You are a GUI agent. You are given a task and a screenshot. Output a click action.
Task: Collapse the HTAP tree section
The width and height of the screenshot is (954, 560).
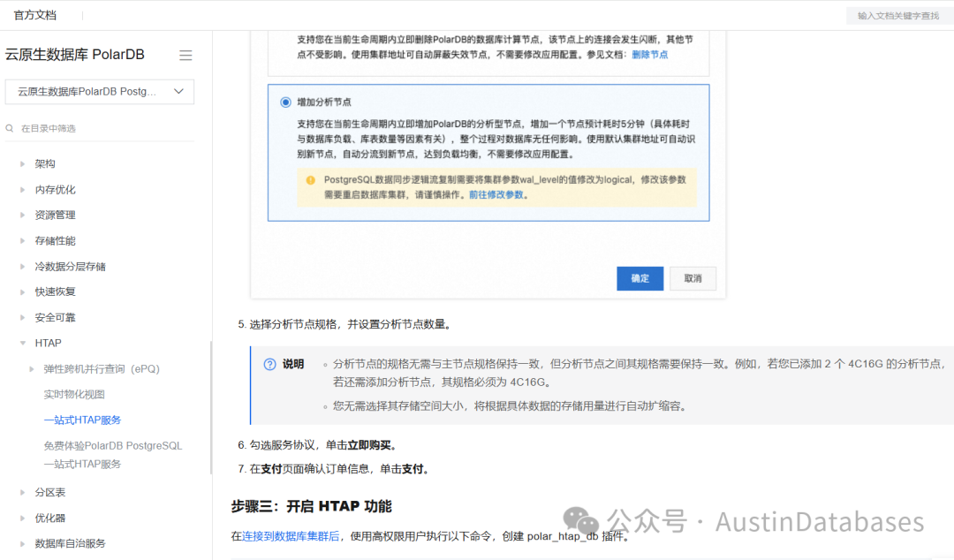click(x=22, y=343)
